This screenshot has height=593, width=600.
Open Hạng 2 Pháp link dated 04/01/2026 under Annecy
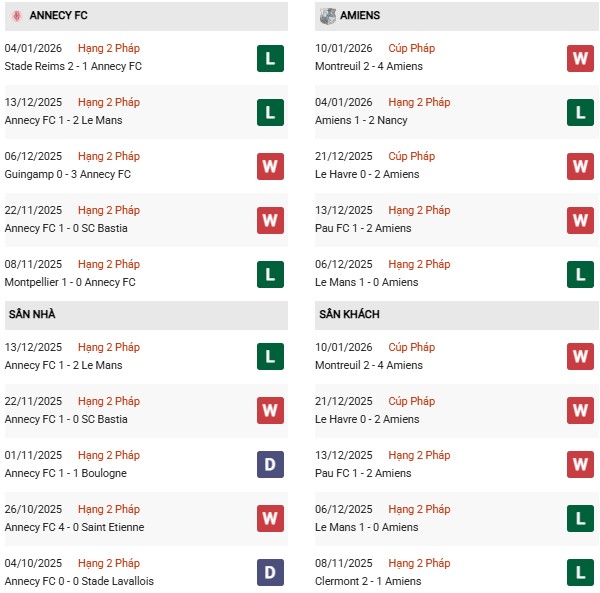pos(108,48)
